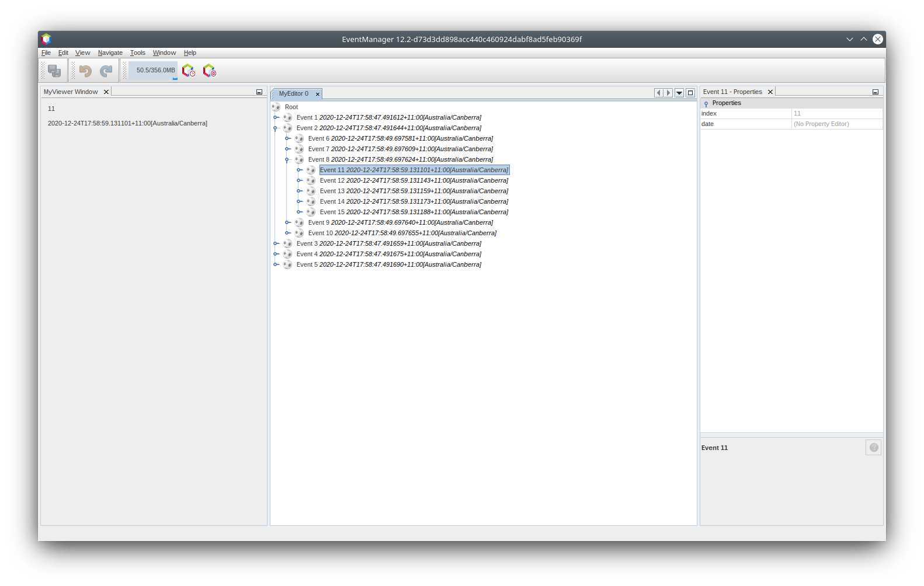Collapse the Properties section in property sheet
The width and height of the screenshot is (924, 586).
[x=706, y=103]
